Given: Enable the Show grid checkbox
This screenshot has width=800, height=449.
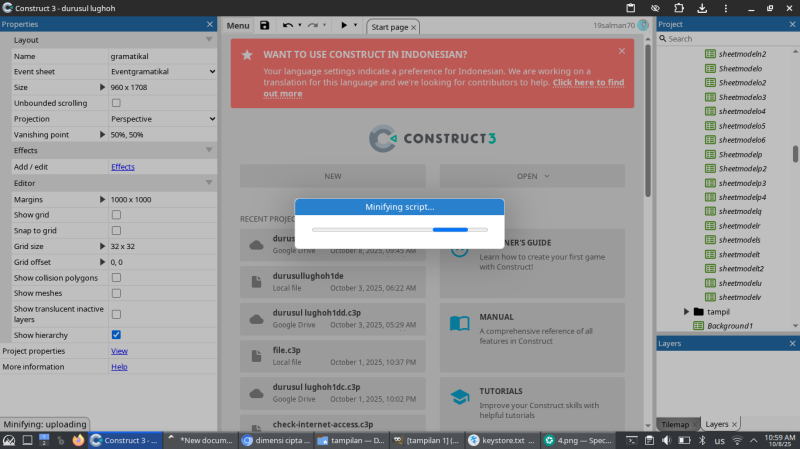Looking at the screenshot, I should click(116, 215).
